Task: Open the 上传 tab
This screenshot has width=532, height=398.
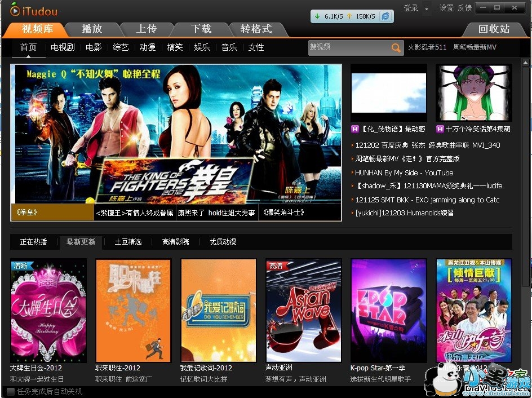Action: tap(147, 29)
